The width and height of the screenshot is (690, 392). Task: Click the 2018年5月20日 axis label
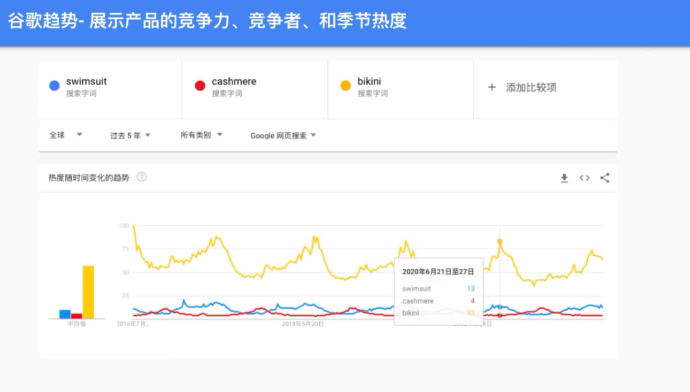click(x=303, y=324)
